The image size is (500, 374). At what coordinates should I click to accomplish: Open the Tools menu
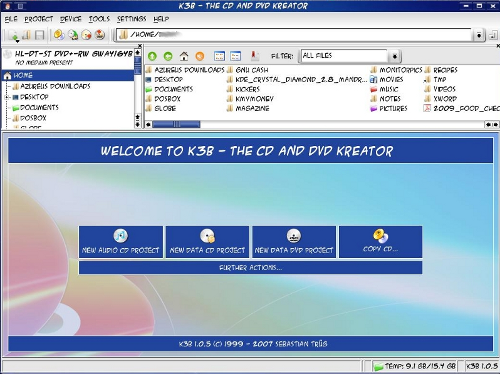tap(99, 19)
